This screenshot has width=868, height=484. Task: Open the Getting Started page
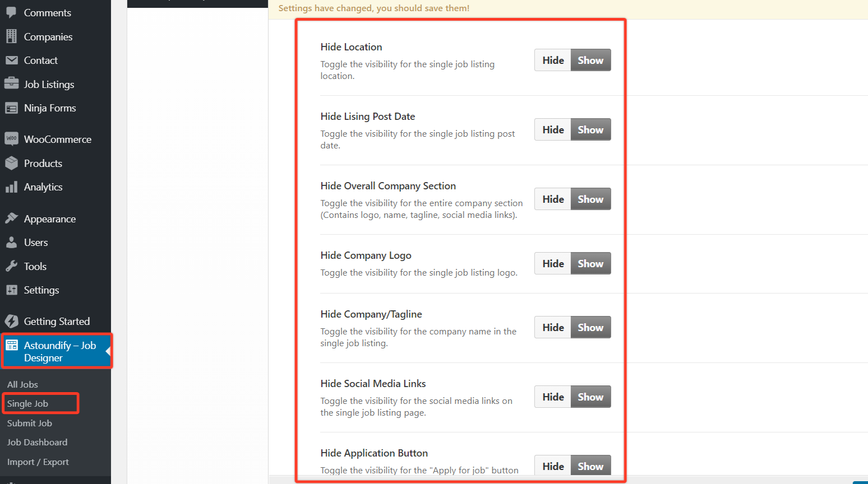[57, 321]
